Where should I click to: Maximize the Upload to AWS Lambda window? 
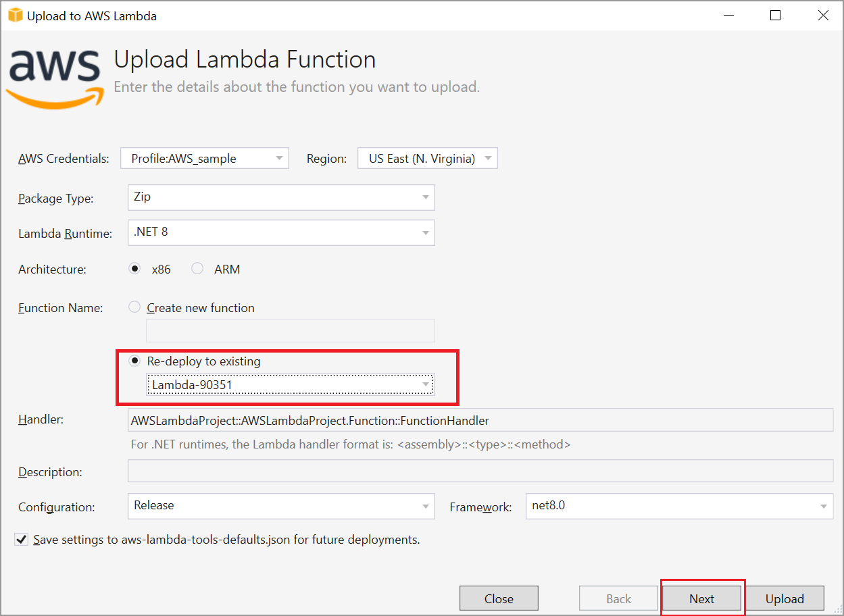click(x=775, y=16)
